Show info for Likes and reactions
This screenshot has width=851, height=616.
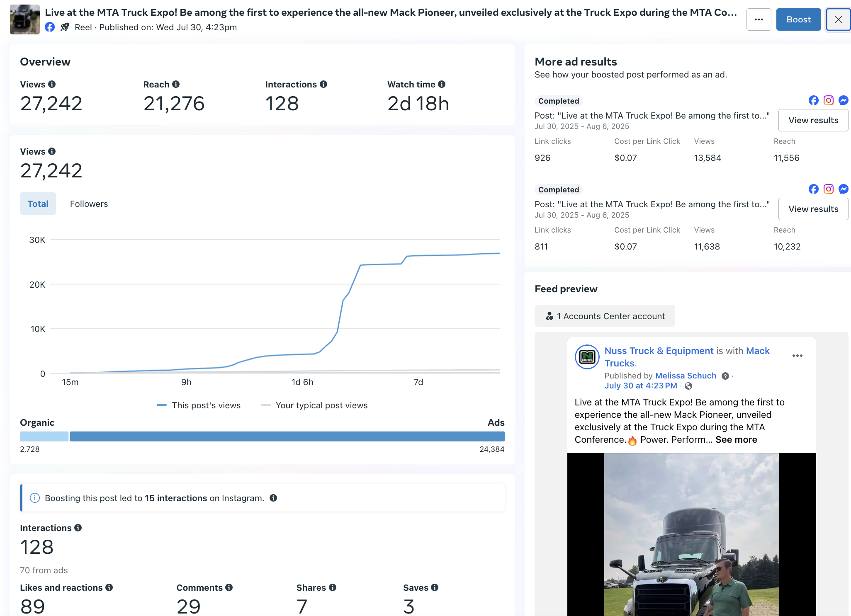click(x=109, y=587)
